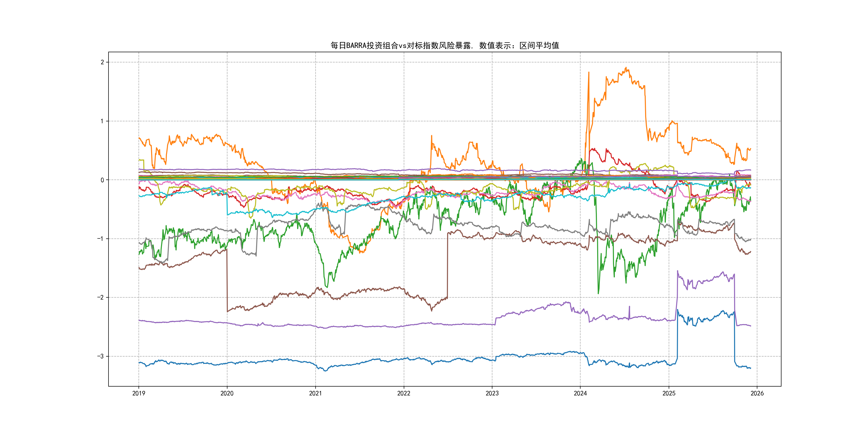Screen dimensions: 868x434
Task: Click the 2025 x-axis tick label
Action: pyautogui.click(x=669, y=393)
